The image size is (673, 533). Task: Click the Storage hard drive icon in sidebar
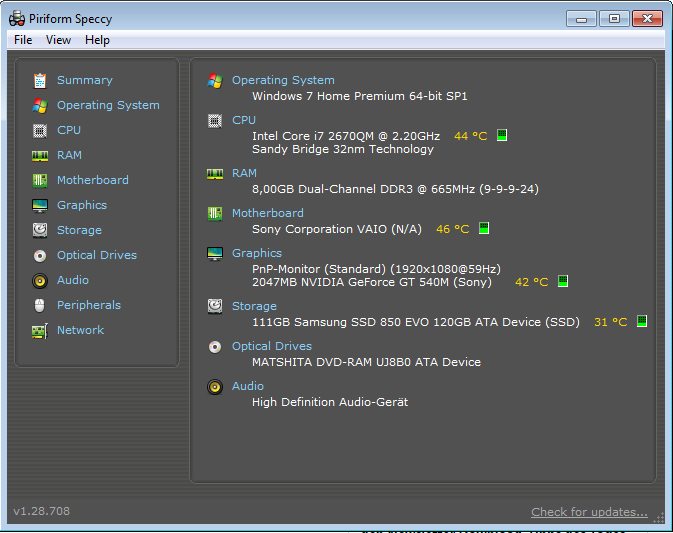coord(40,230)
